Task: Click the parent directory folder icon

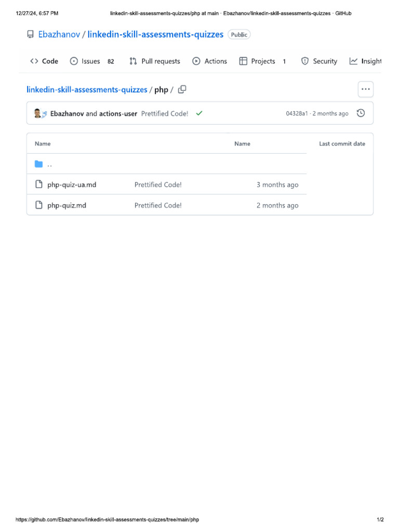Action: coord(38,164)
